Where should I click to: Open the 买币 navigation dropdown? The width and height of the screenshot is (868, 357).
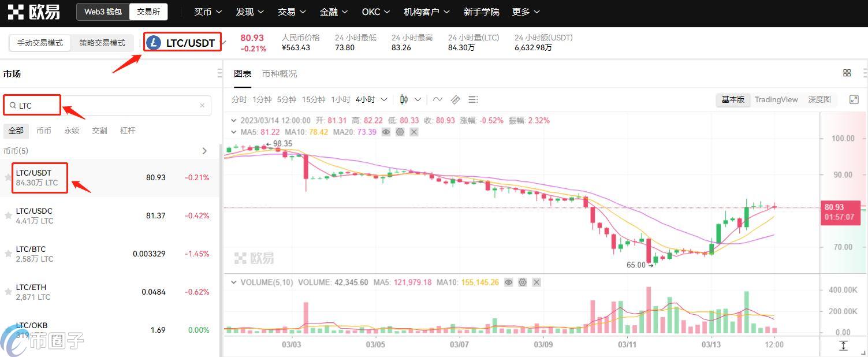203,12
